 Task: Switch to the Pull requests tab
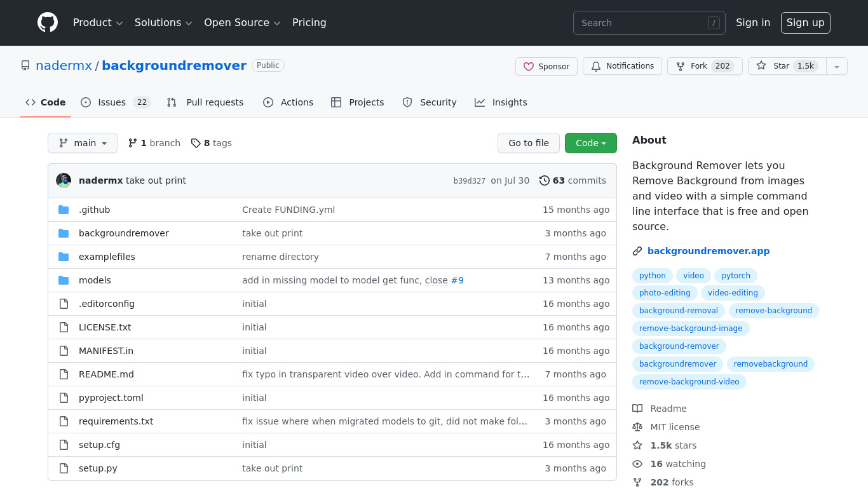[205, 102]
